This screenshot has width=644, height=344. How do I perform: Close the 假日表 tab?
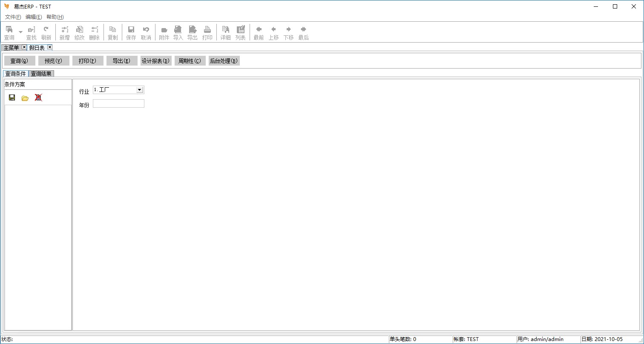pyautogui.click(x=50, y=47)
